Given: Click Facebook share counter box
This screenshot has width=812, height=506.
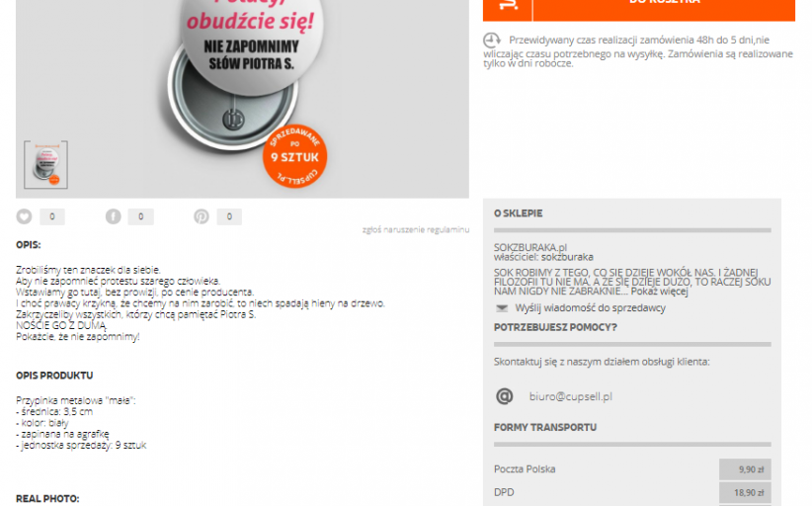Looking at the screenshot, I should tap(141, 216).
